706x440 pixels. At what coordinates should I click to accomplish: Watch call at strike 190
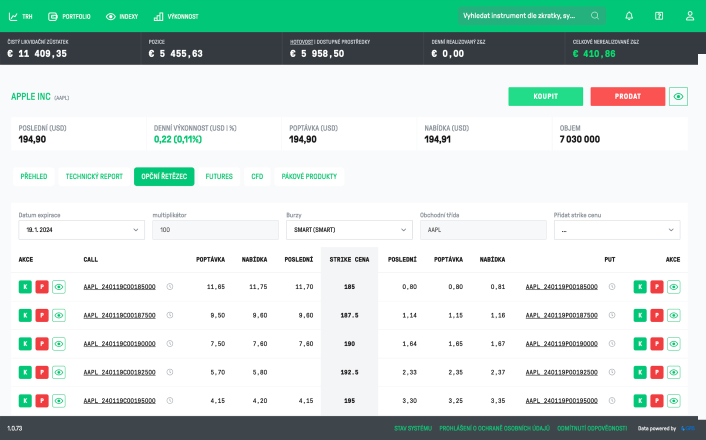pyautogui.click(x=59, y=344)
